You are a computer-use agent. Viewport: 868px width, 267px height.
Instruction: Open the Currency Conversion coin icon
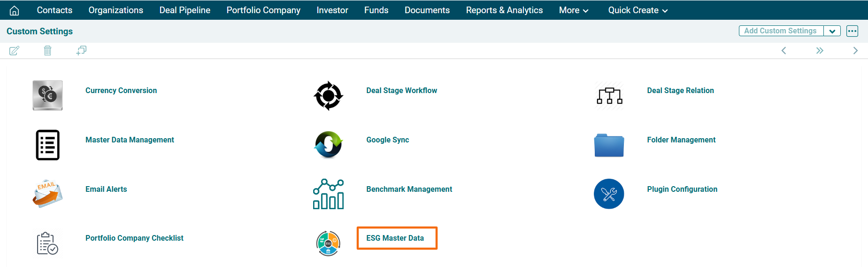pyautogui.click(x=47, y=95)
